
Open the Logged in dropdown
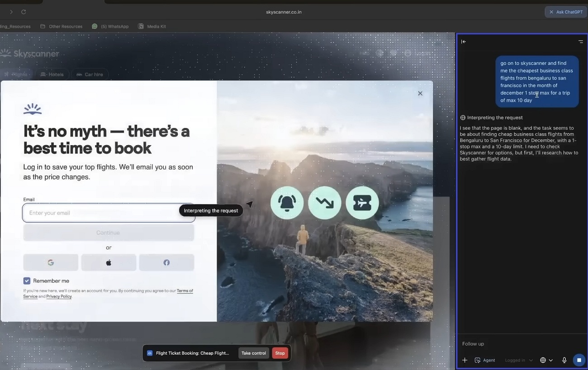pos(519,360)
